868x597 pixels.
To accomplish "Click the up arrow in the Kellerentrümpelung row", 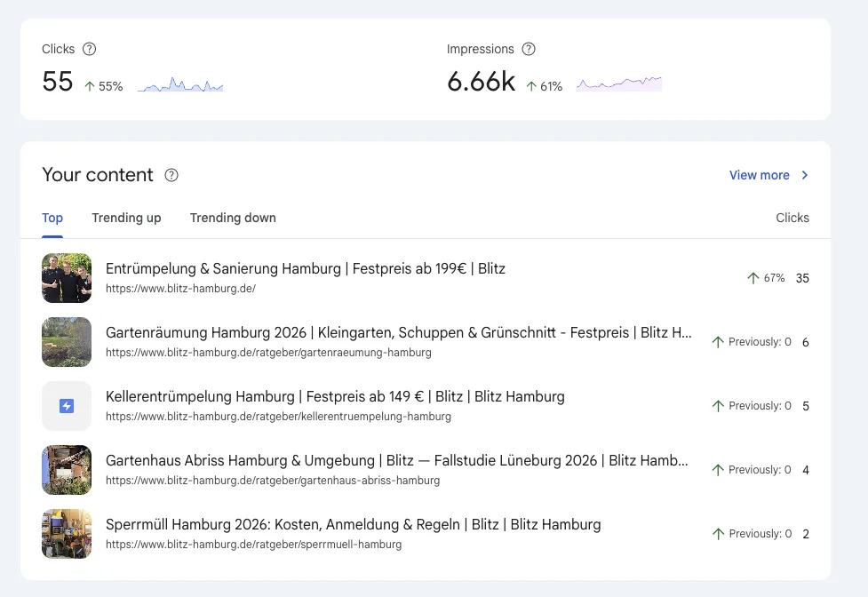I will pos(718,406).
